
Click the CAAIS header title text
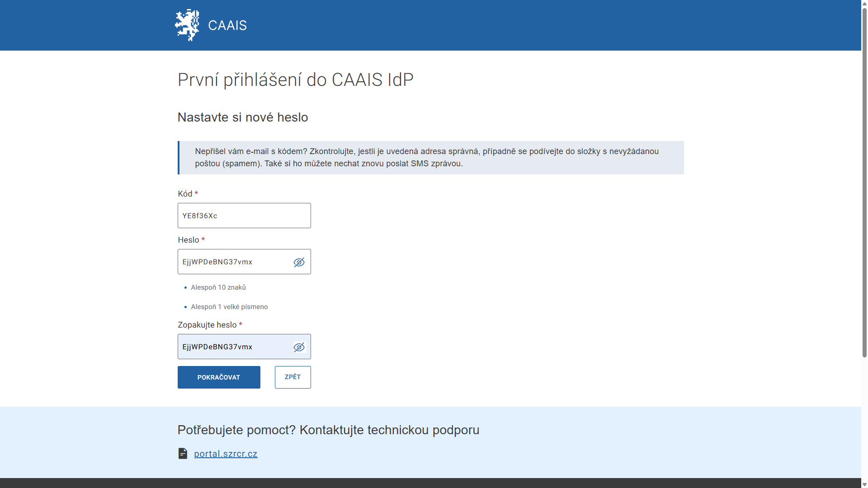click(227, 25)
